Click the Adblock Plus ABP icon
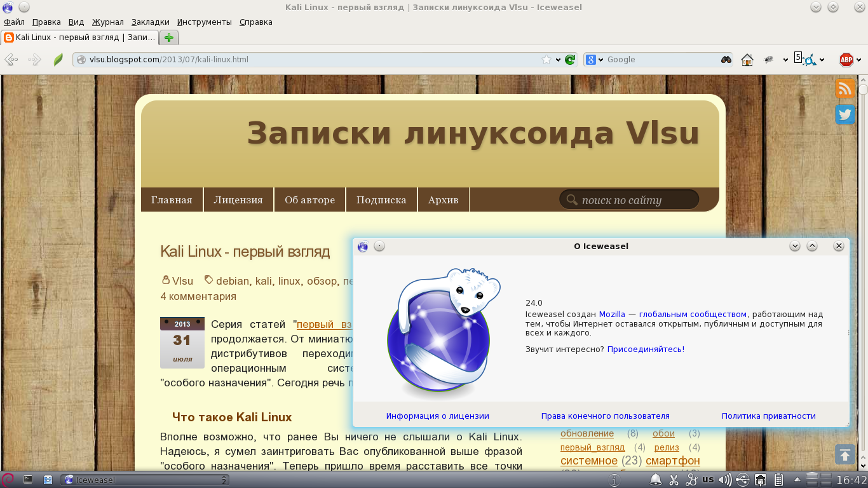This screenshot has width=868, height=488. [846, 60]
